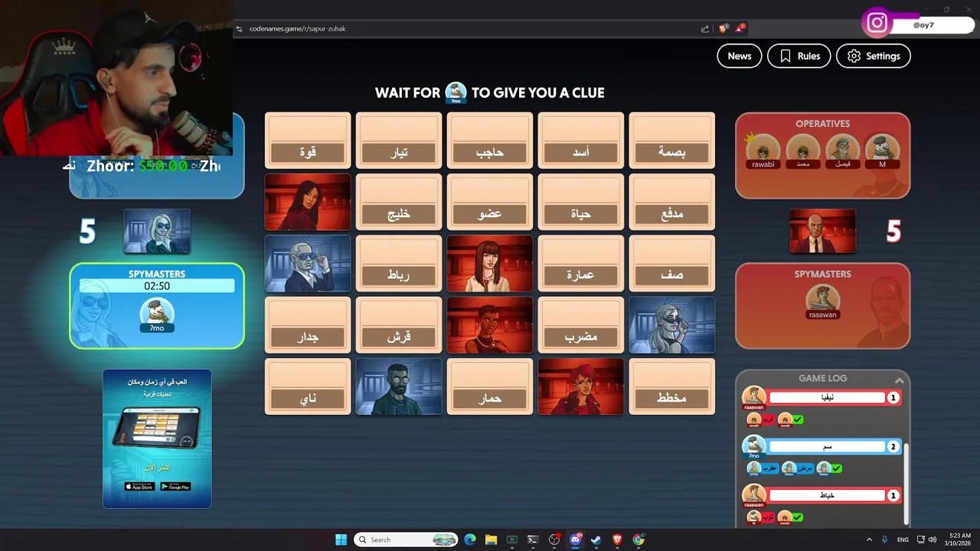Click the clue word سم in game log
Viewport: 980px width, 551px height.
tap(827, 447)
